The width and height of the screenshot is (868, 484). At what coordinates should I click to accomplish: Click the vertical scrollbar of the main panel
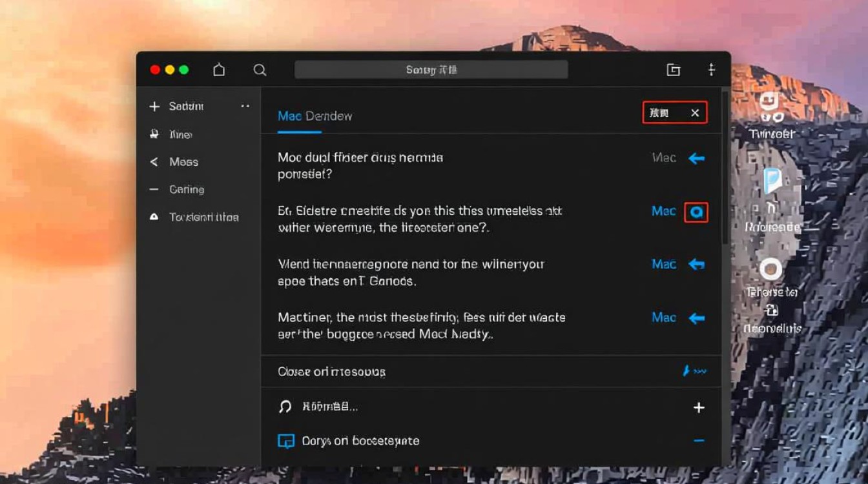725,168
